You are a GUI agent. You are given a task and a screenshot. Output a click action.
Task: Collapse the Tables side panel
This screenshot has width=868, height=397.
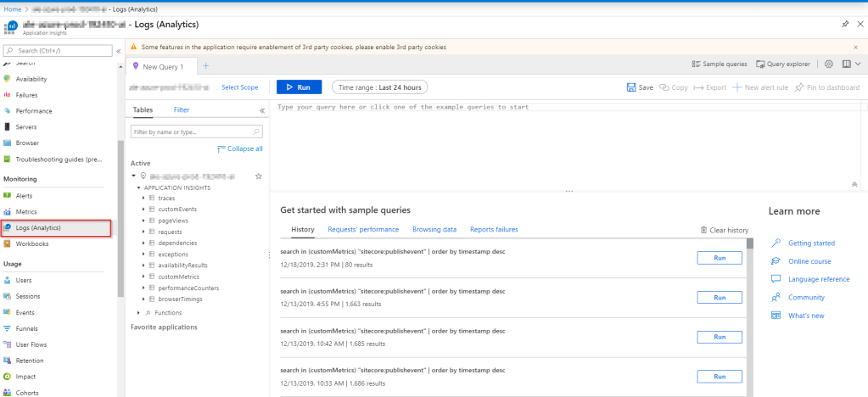pos(262,110)
